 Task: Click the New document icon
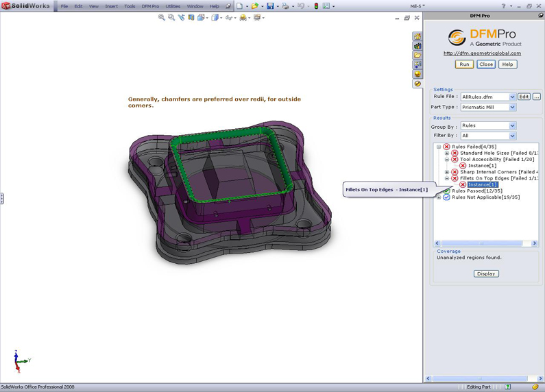click(239, 6)
